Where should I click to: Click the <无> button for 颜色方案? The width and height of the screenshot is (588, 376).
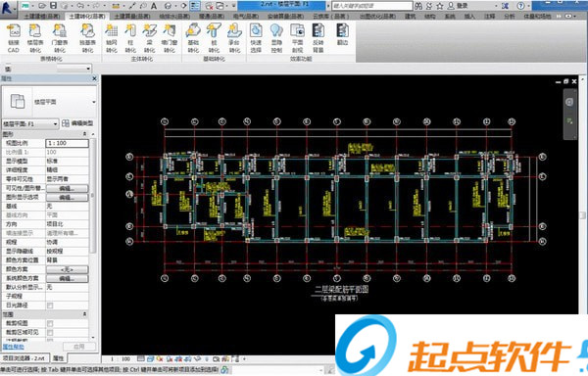67,269
